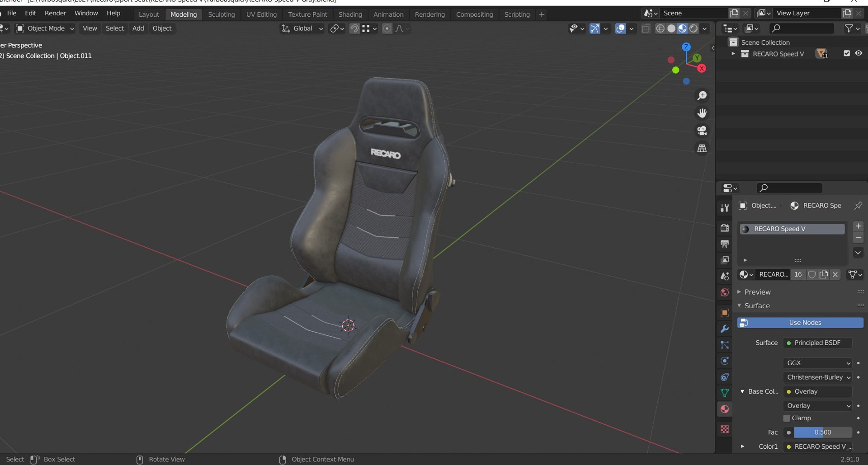This screenshot has height=465, width=868.
Task: Open the Object Mode dropdown
Action: coord(45,28)
